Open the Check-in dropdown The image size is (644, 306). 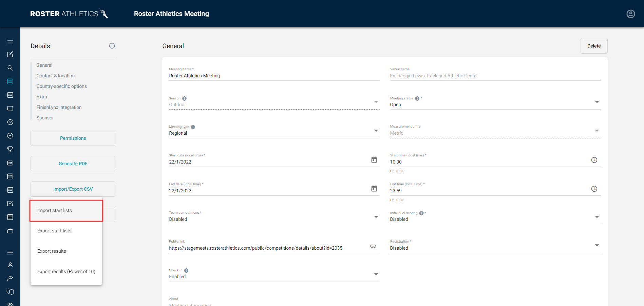(376, 274)
